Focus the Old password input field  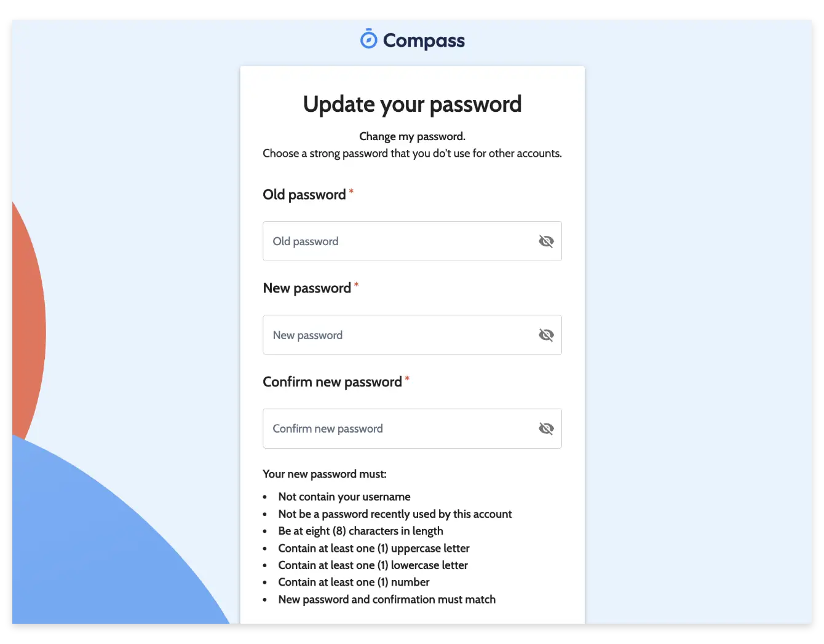point(400,241)
